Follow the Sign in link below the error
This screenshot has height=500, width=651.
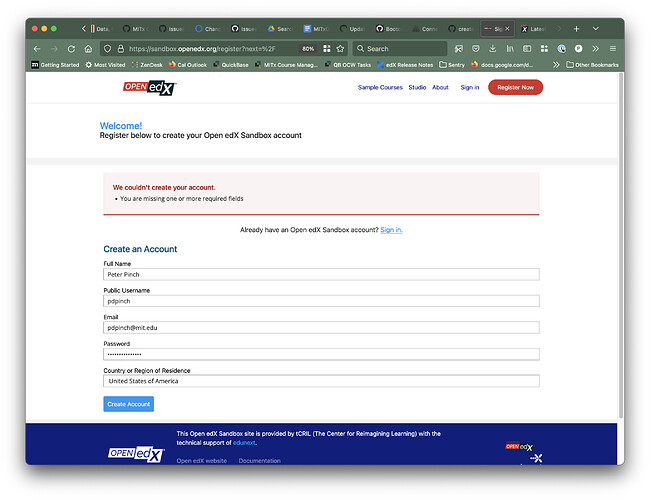(392, 230)
